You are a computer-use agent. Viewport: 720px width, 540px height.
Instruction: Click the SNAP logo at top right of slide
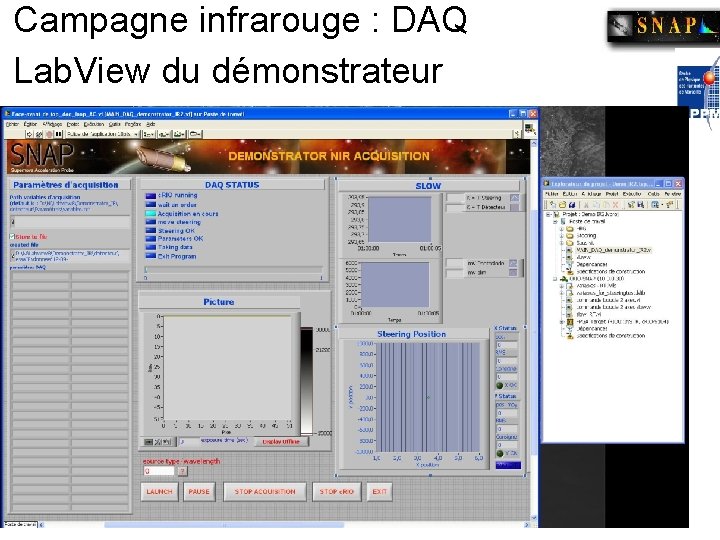coord(664,26)
